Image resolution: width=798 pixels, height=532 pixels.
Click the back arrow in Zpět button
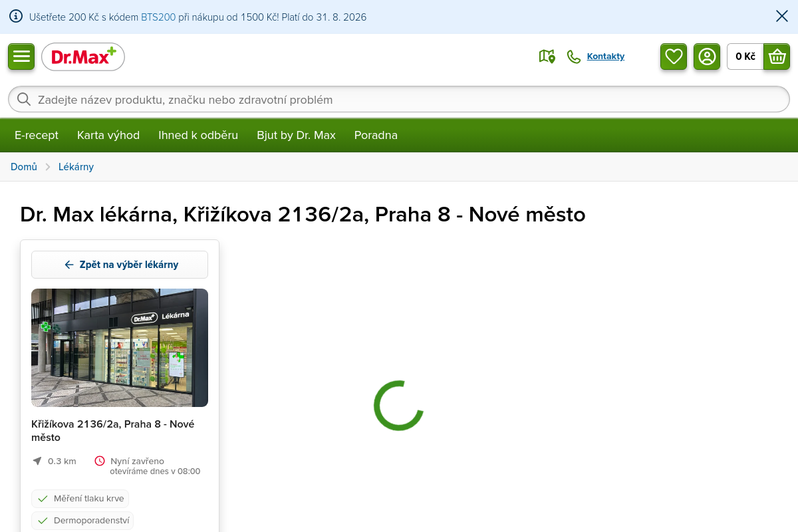click(x=69, y=265)
